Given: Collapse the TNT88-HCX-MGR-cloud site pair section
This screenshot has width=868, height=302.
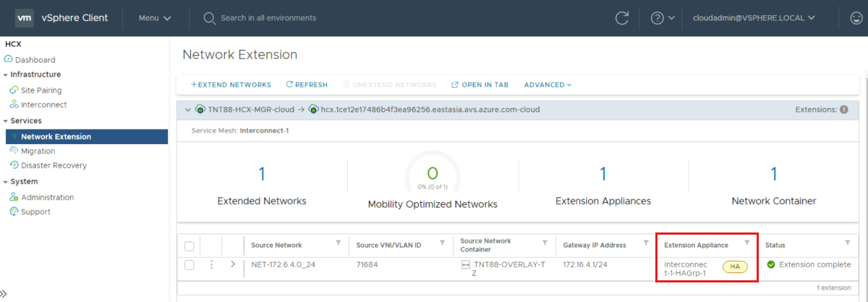Looking at the screenshot, I should click(187, 110).
